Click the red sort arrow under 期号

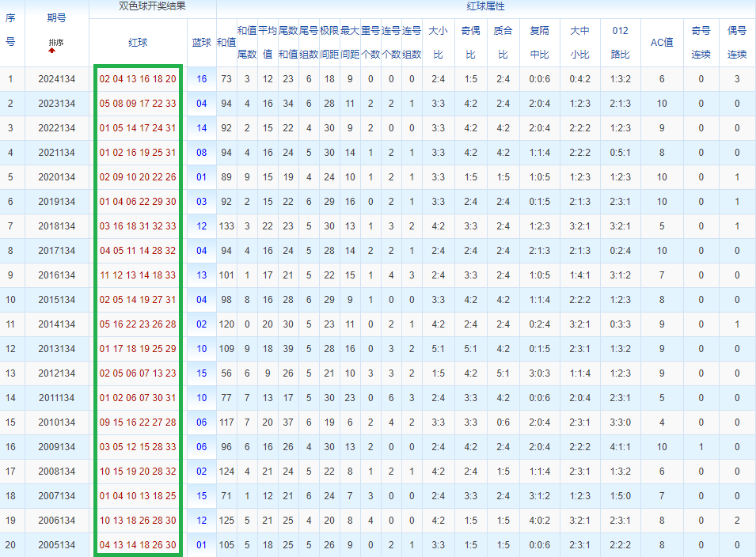51,51
